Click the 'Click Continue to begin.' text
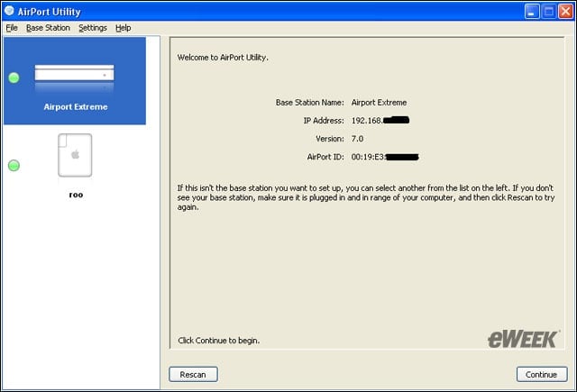 [x=218, y=341]
